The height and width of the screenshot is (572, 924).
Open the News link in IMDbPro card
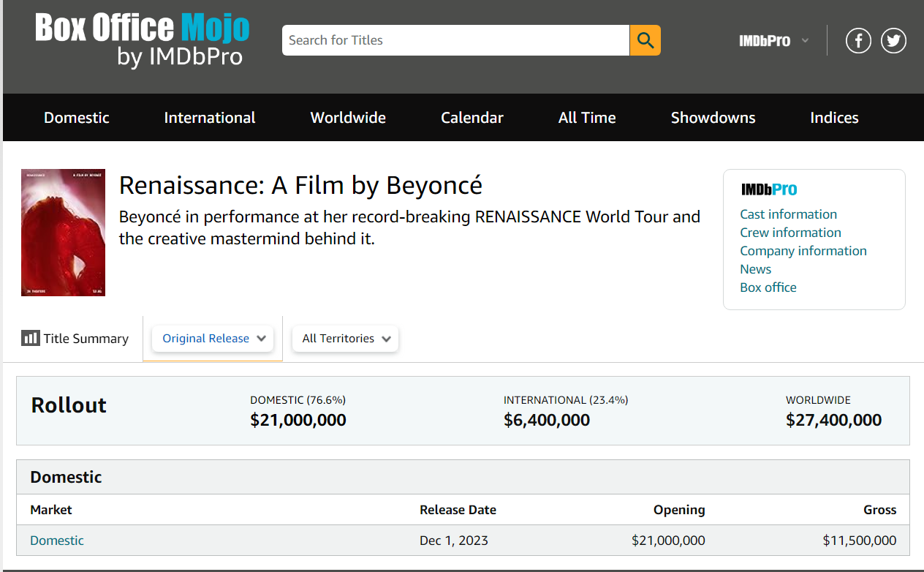coord(755,269)
